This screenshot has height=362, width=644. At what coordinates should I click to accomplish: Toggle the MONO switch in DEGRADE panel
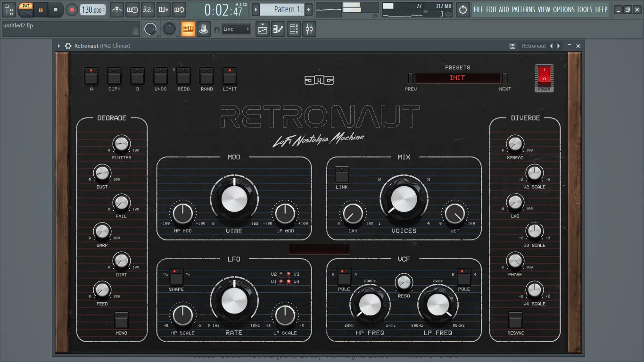(x=121, y=321)
